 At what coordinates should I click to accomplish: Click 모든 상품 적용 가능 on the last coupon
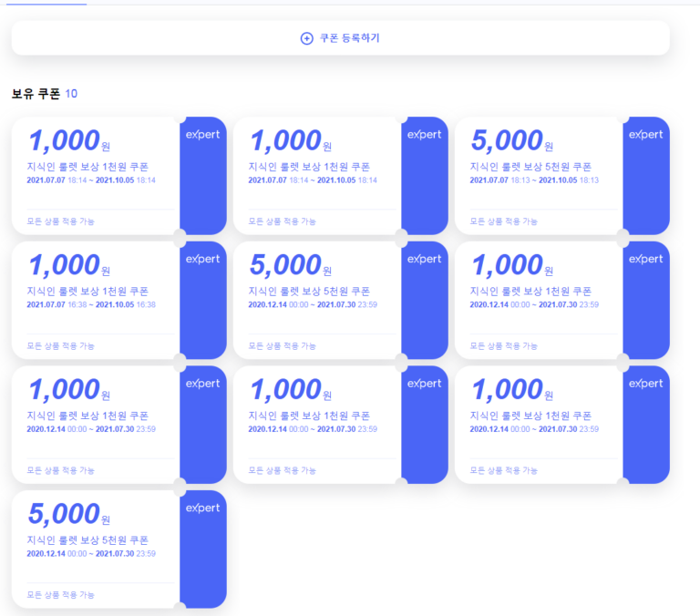coord(60,595)
